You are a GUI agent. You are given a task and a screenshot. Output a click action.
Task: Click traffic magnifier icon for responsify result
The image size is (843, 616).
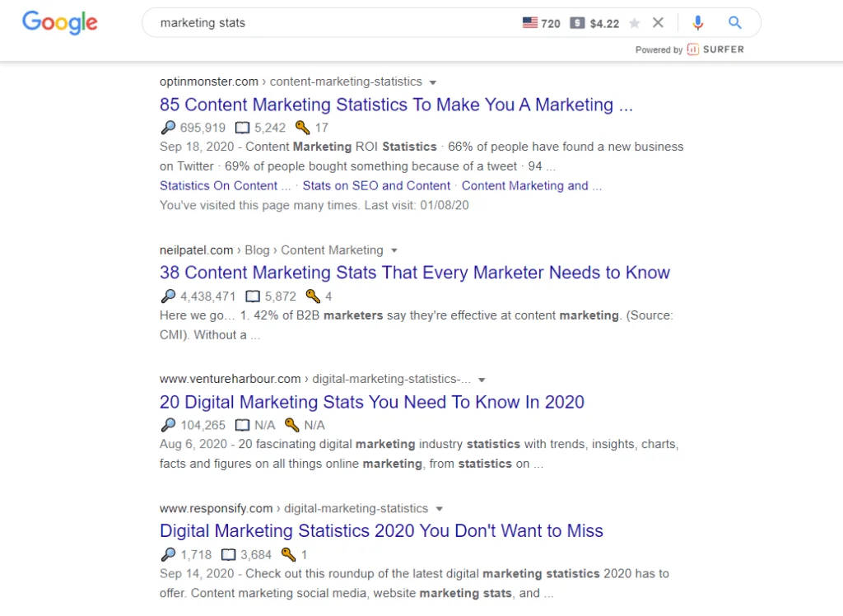tap(168, 554)
